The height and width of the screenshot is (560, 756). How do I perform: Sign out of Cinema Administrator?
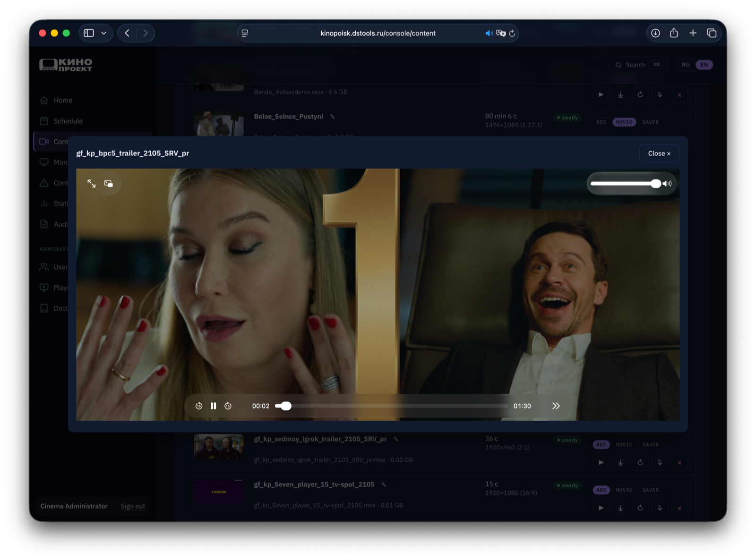[x=133, y=506]
